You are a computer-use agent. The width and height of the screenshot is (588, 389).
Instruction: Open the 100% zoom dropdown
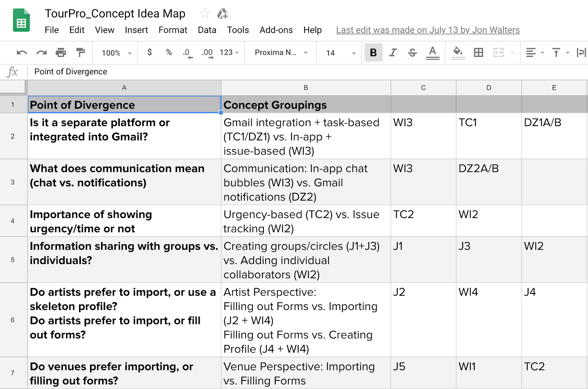[x=116, y=53]
